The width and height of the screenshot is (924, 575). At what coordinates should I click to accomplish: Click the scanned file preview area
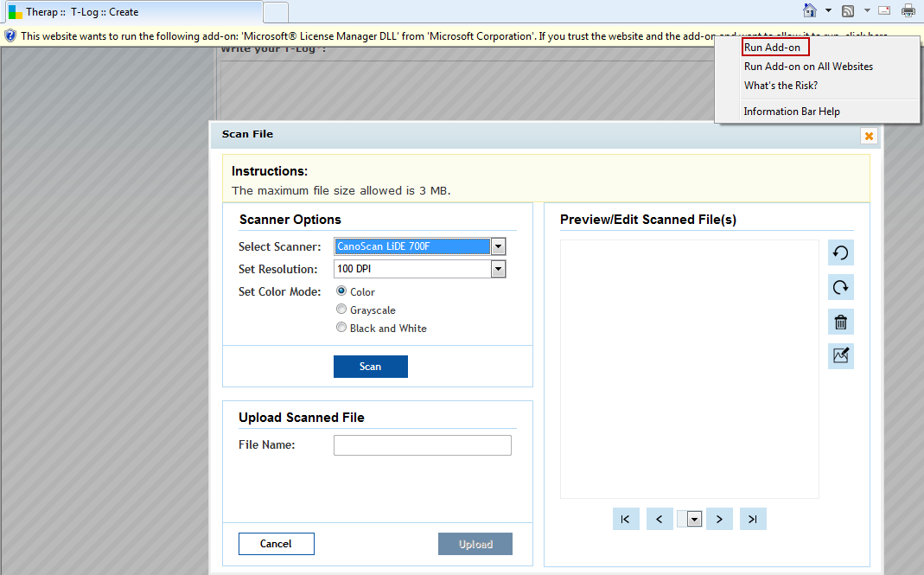point(690,369)
